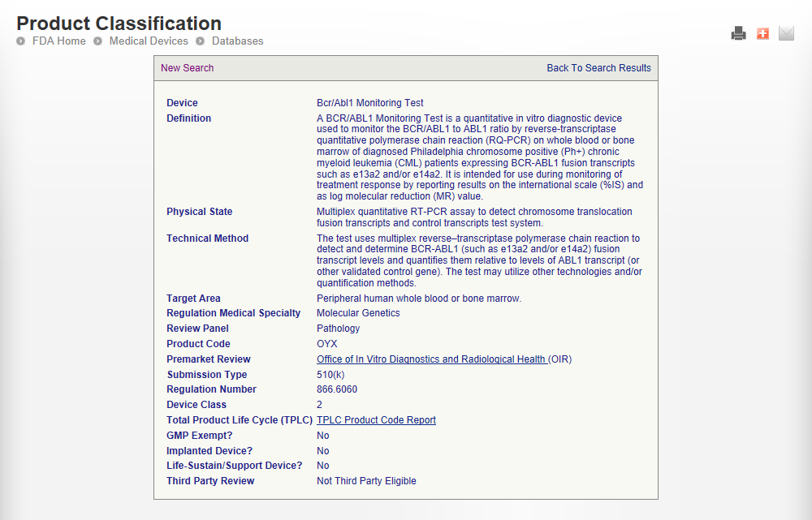Click the print page icon
Viewport: 812px width, 520px height.
[x=738, y=33]
